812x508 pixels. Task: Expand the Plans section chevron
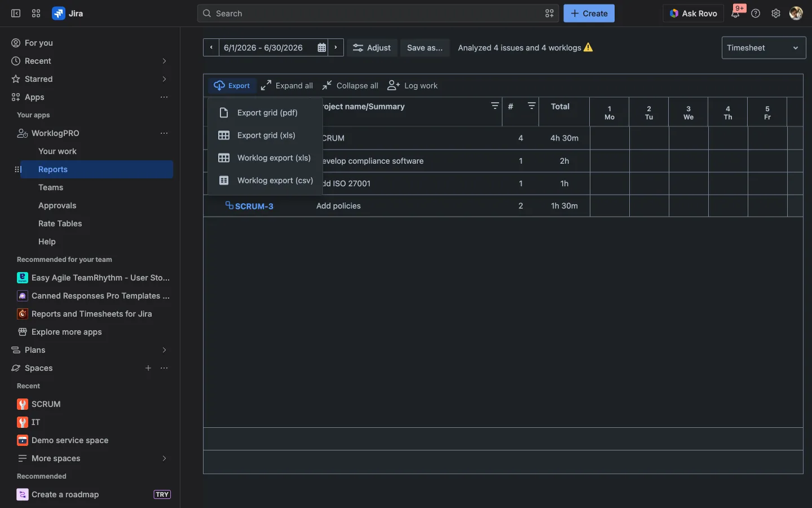click(x=164, y=350)
